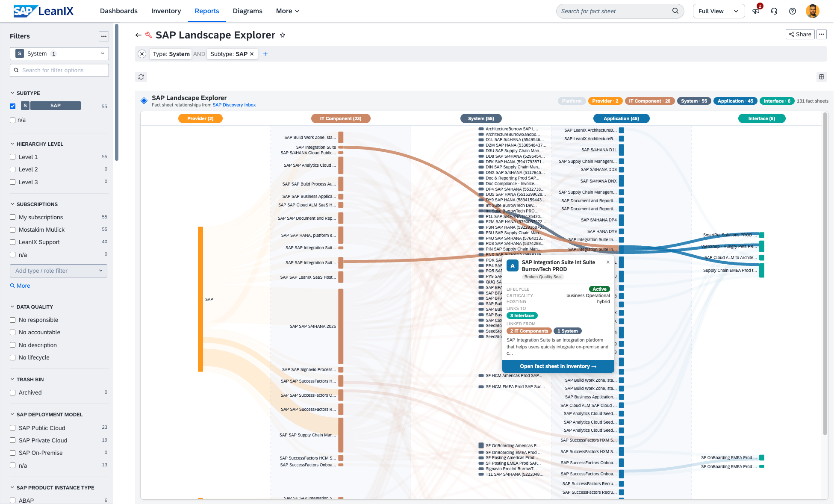Open the Full View dropdown
Viewport: 840px width, 504px height.
pyautogui.click(x=719, y=11)
